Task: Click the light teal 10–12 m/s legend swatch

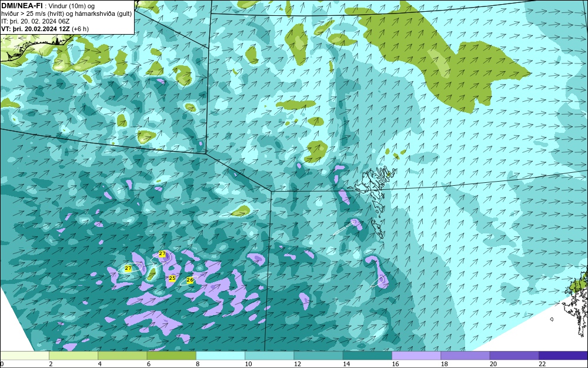Action: (269, 356)
